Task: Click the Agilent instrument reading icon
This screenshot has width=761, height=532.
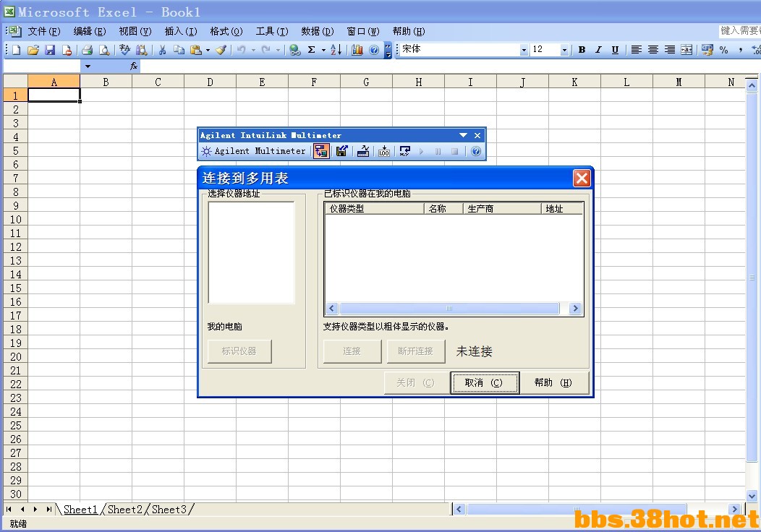Action: click(x=363, y=151)
